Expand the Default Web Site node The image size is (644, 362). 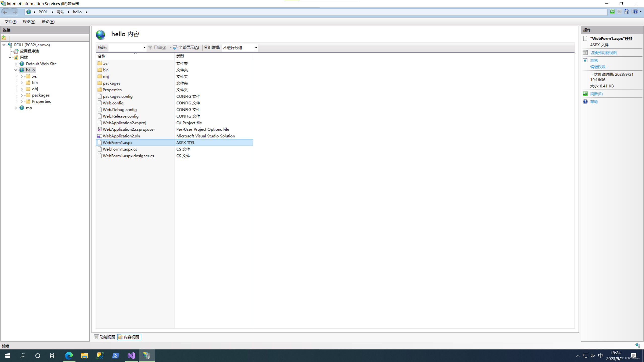(16, 64)
